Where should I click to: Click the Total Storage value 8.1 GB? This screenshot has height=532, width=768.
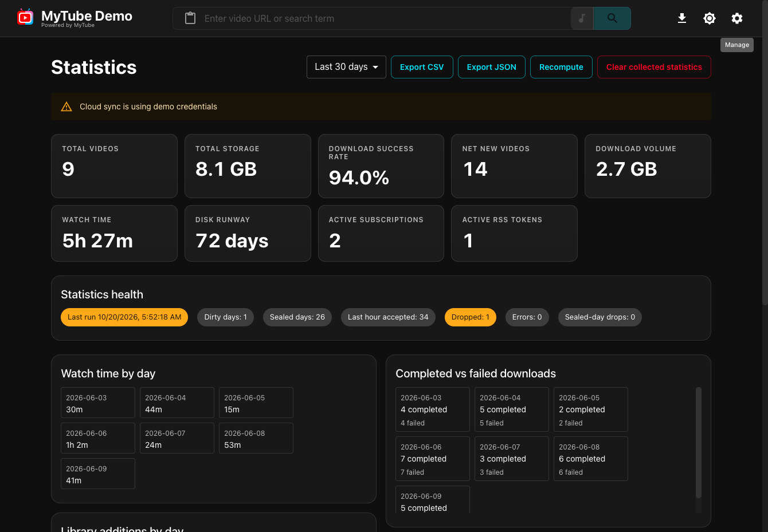tap(226, 170)
